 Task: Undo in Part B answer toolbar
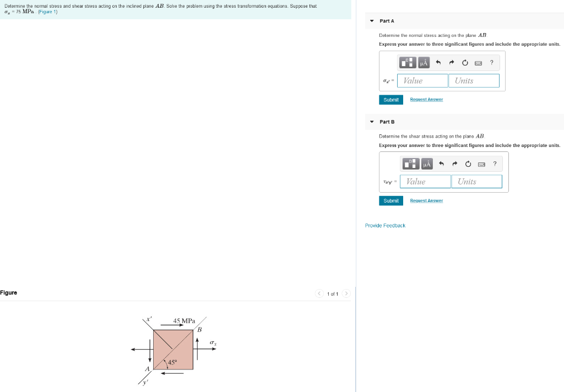tap(441, 164)
